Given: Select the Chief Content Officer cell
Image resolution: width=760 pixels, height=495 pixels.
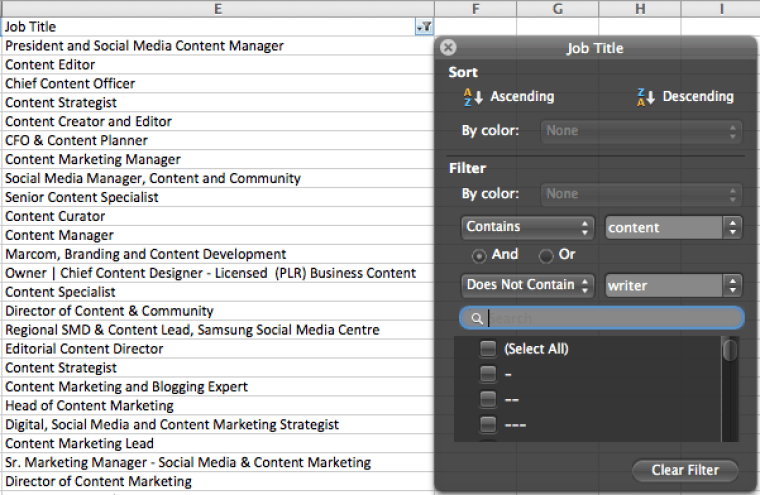Looking at the screenshot, I should click(218, 83).
